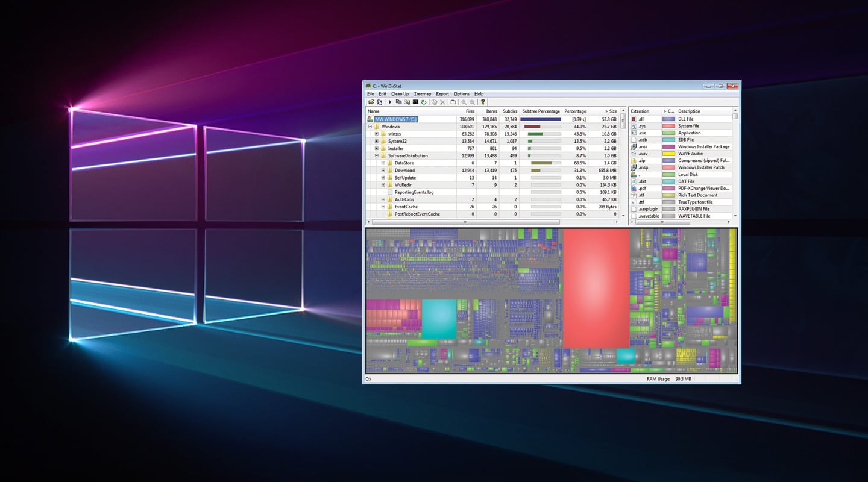Click the Copy Path toolbar icon

pos(398,102)
